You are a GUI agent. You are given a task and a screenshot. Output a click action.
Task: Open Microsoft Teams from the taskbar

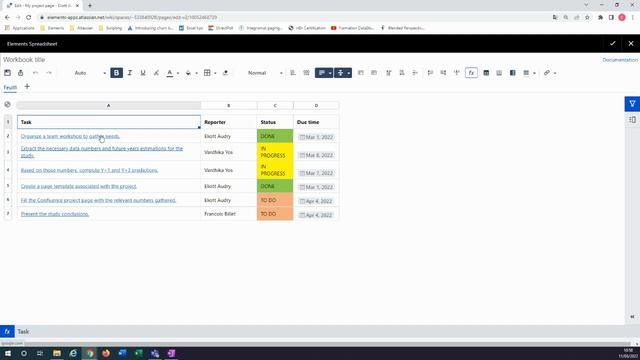tap(155, 353)
